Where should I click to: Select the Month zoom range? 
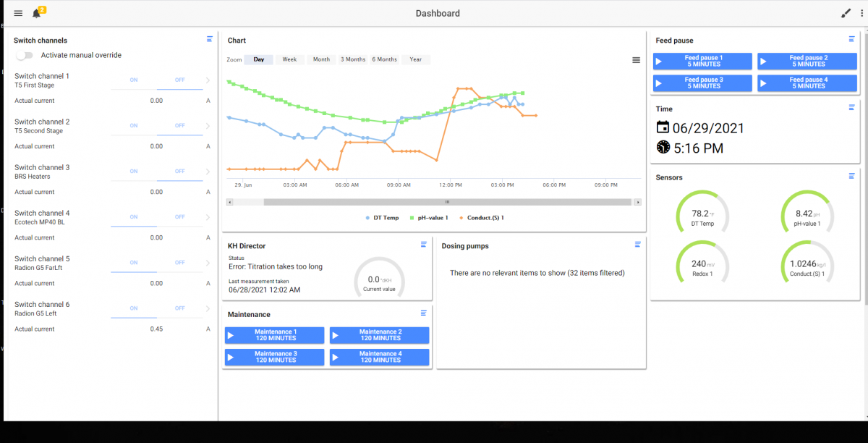[321, 59]
